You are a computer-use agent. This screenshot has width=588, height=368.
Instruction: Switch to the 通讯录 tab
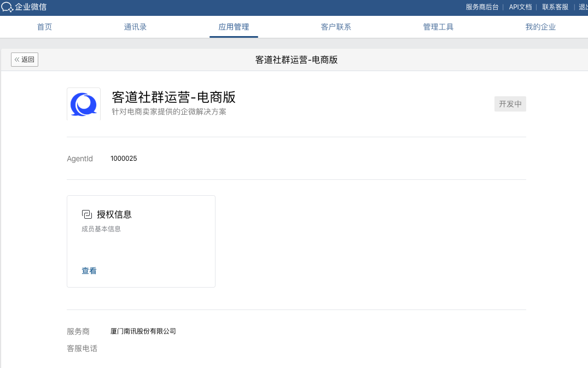tap(135, 27)
